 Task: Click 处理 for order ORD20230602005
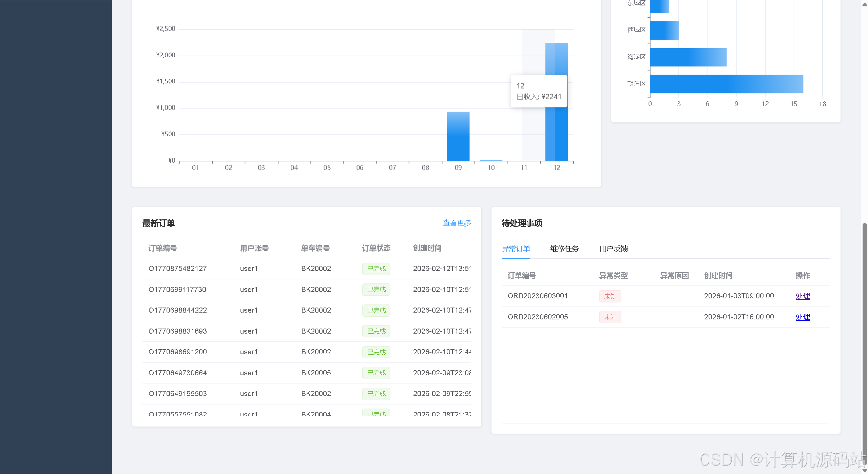pyautogui.click(x=802, y=317)
